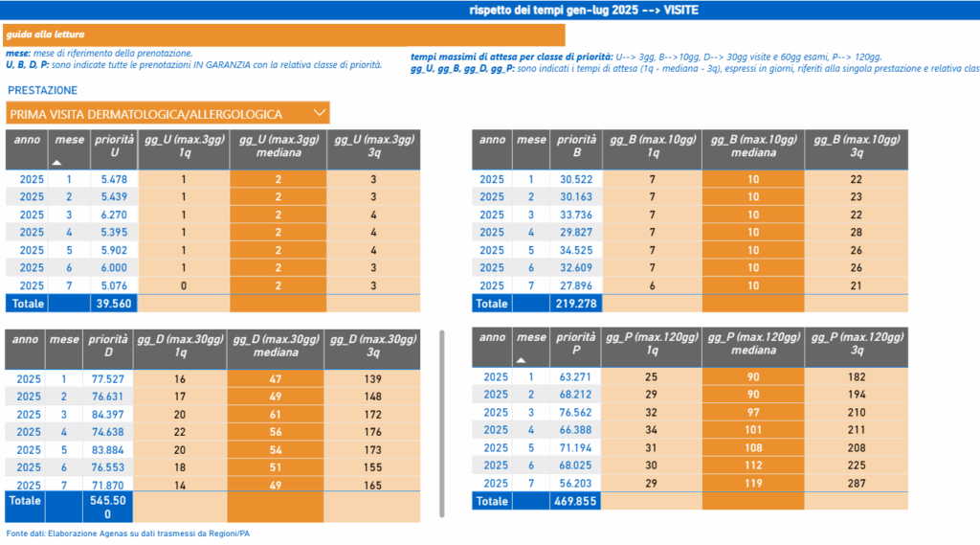
Task: Sort by gg_D (max.30gg) 3q column header
Action: click(373, 345)
